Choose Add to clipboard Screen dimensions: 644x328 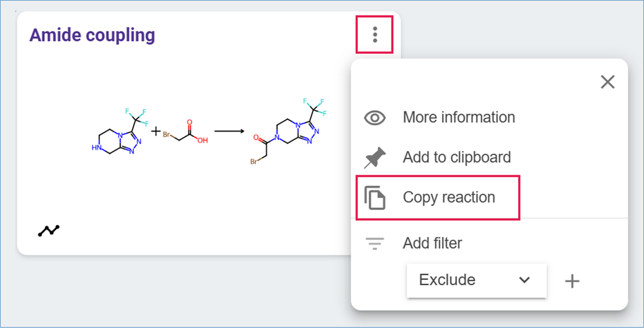[x=456, y=157]
